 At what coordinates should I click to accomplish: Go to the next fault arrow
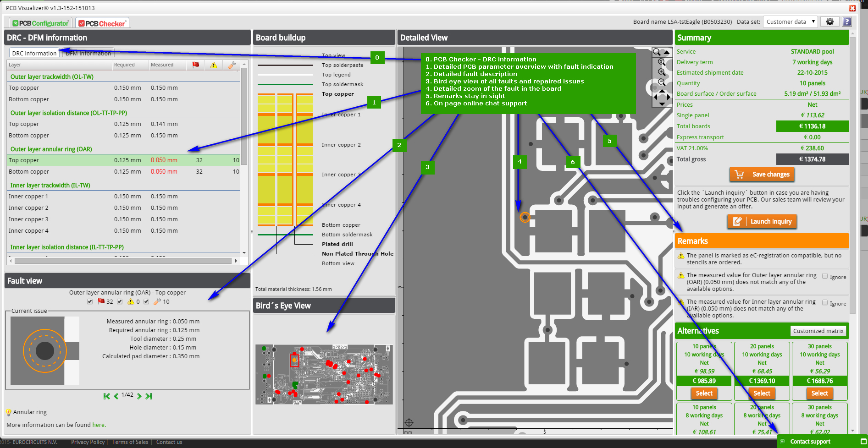pos(139,396)
